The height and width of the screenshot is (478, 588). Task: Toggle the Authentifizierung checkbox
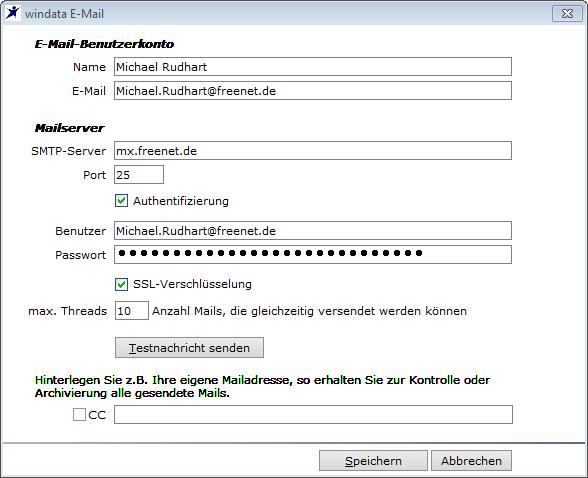121,201
